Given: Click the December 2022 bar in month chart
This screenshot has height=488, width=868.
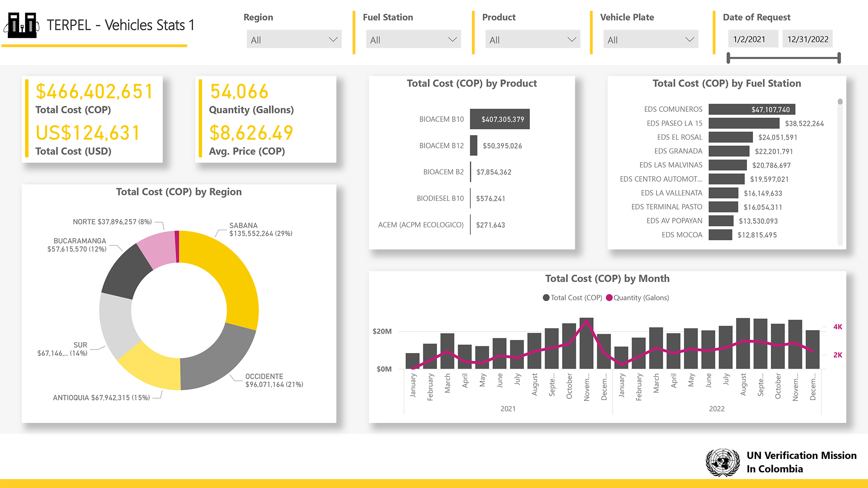Looking at the screenshot, I should 812,349.
